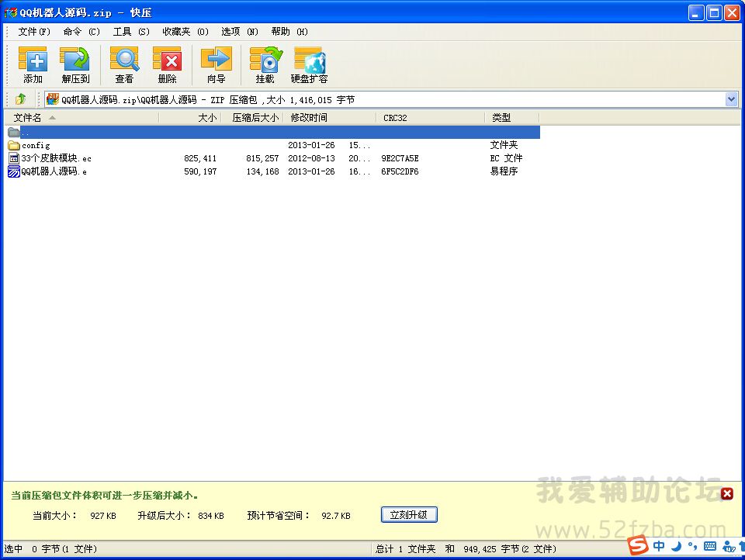Viewport: 745px width, 560px height.
Task: Click the 解压到 (Extract to) toolbar icon
Action: coord(75,64)
